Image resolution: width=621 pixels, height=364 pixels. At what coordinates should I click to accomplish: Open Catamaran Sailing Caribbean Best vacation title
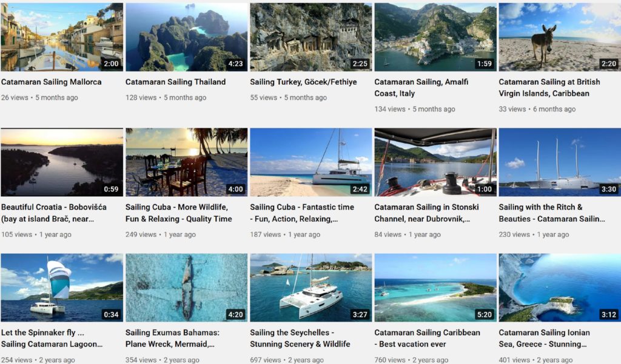coord(427,339)
